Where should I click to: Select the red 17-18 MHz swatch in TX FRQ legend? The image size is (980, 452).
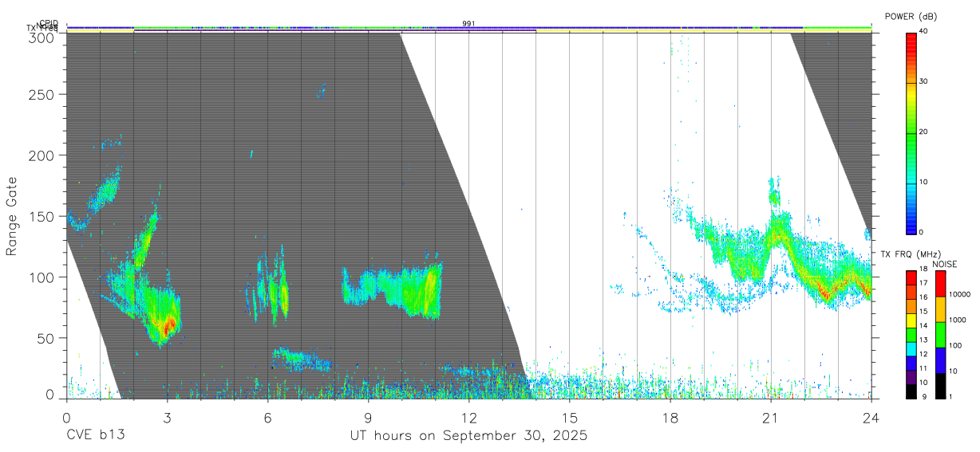tap(911, 277)
